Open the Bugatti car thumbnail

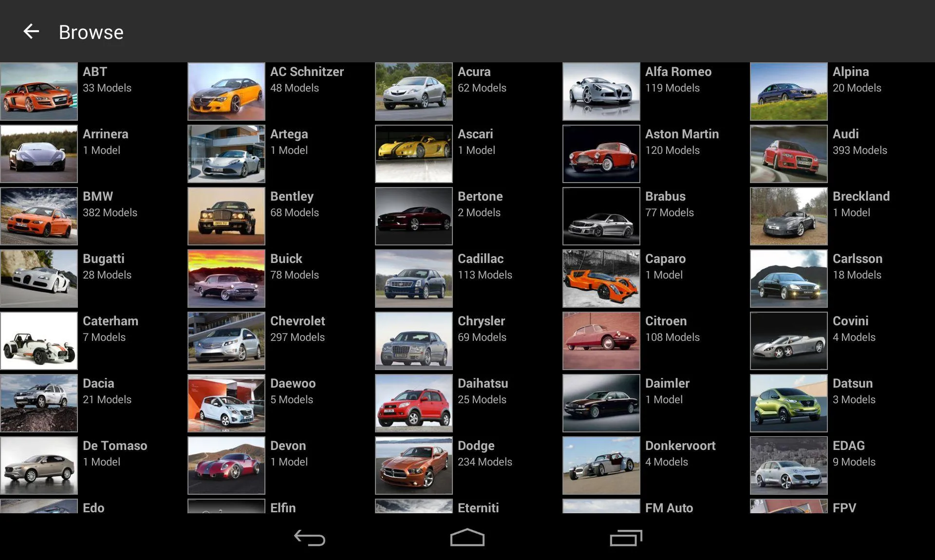pyautogui.click(x=39, y=279)
